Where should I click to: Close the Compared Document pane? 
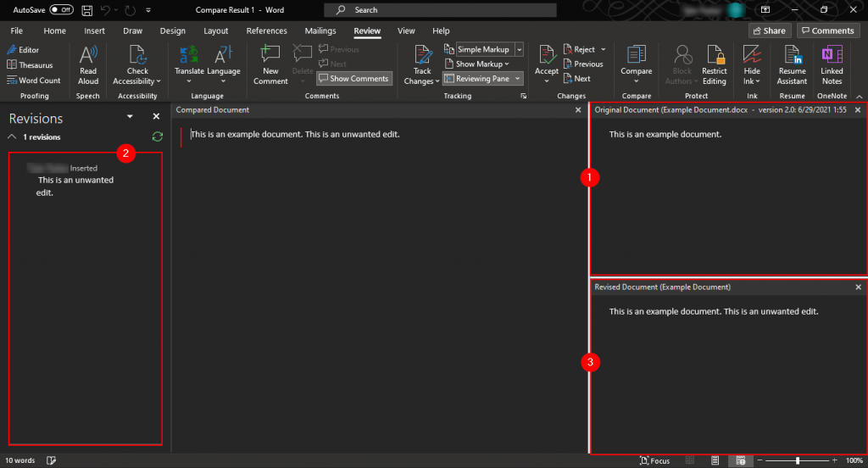click(578, 110)
